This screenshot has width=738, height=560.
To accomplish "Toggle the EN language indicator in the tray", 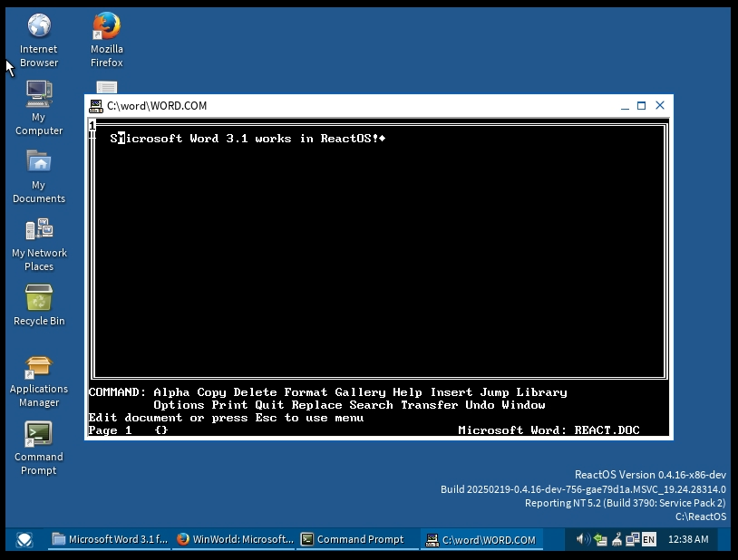I will 648,539.
